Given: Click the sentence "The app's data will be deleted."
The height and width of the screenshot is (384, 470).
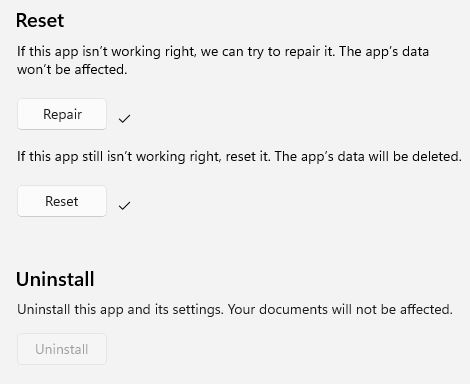Looking at the screenshot, I should point(368,156).
